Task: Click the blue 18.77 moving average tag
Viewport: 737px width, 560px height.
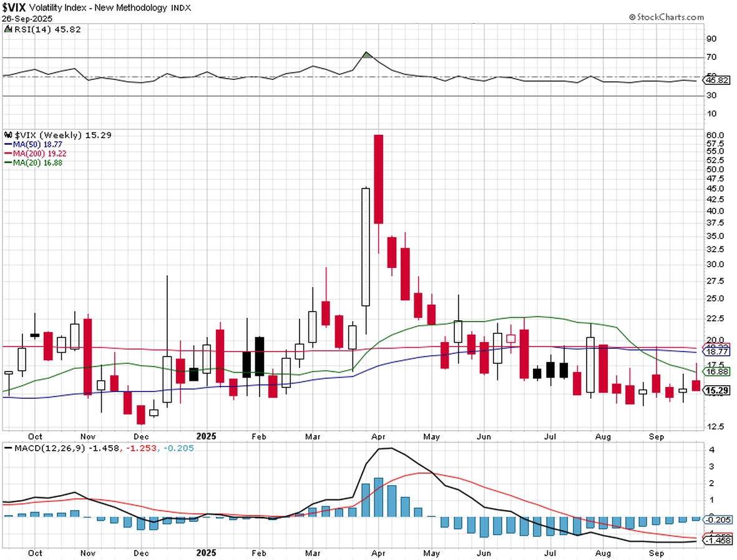Action: coord(717,351)
